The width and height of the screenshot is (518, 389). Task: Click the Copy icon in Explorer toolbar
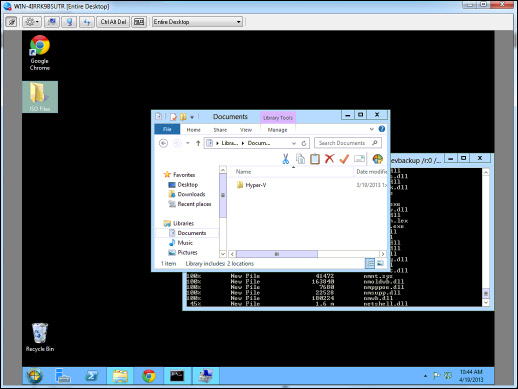[300, 159]
